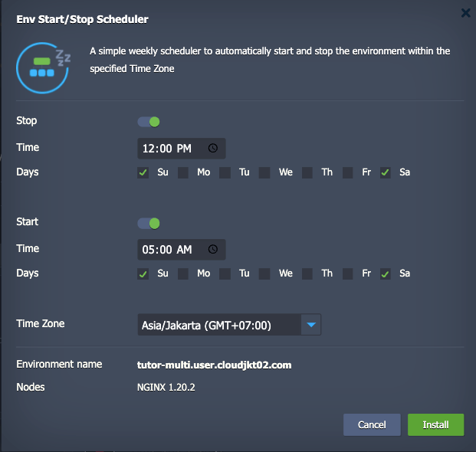Screen dimensions: 476x452
Task: Click the Start time 05:00 AM field
Action: click(181, 250)
